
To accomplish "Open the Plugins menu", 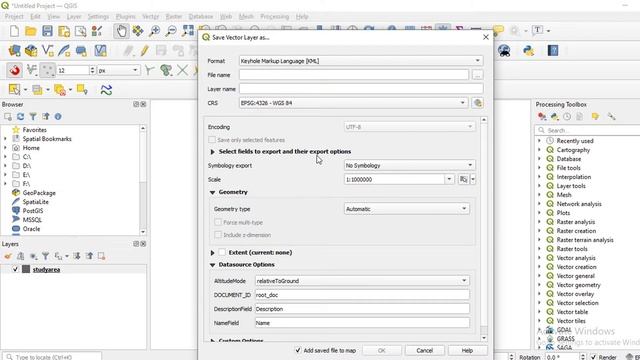I will pos(126,16).
